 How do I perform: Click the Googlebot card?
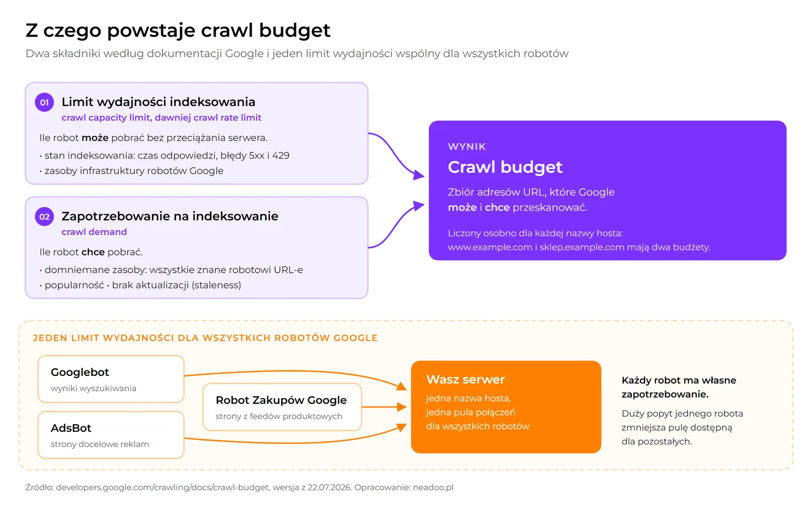(111, 379)
